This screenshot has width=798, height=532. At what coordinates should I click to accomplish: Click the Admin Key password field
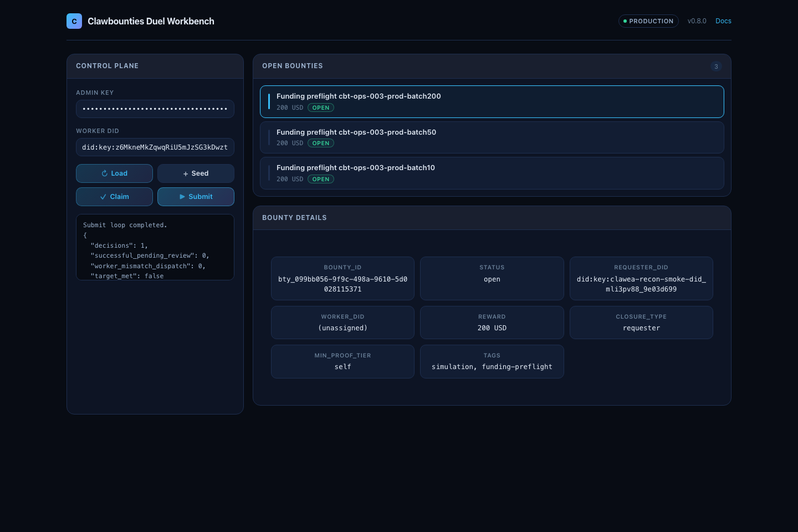click(155, 109)
